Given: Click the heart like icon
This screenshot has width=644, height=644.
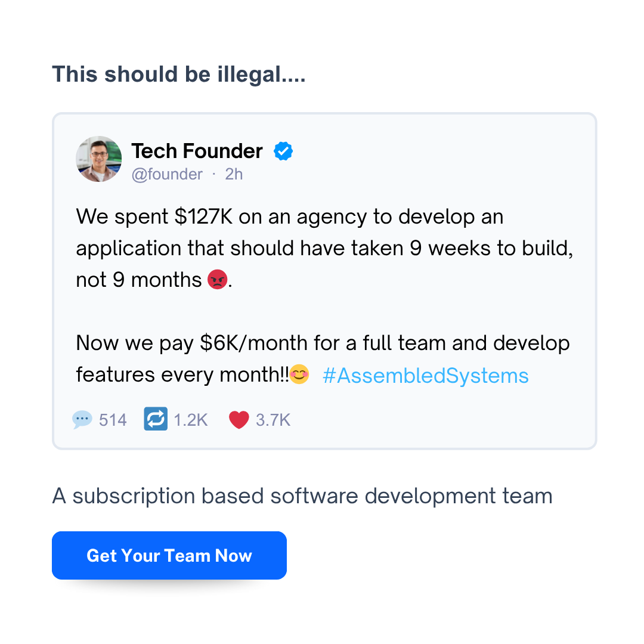Looking at the screenshot, I should pyautogui.click(x=239, y=419).
